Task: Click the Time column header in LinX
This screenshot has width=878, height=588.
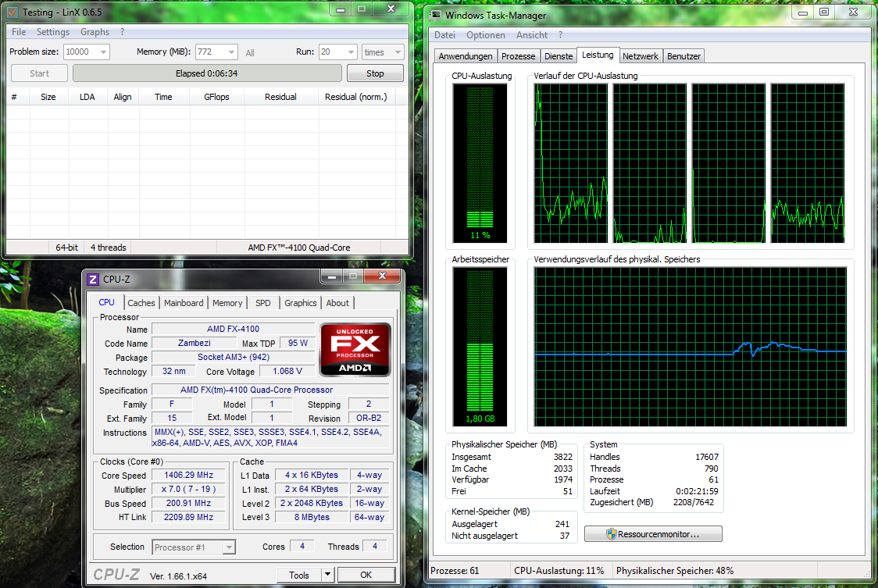Action: coord(163,97)
